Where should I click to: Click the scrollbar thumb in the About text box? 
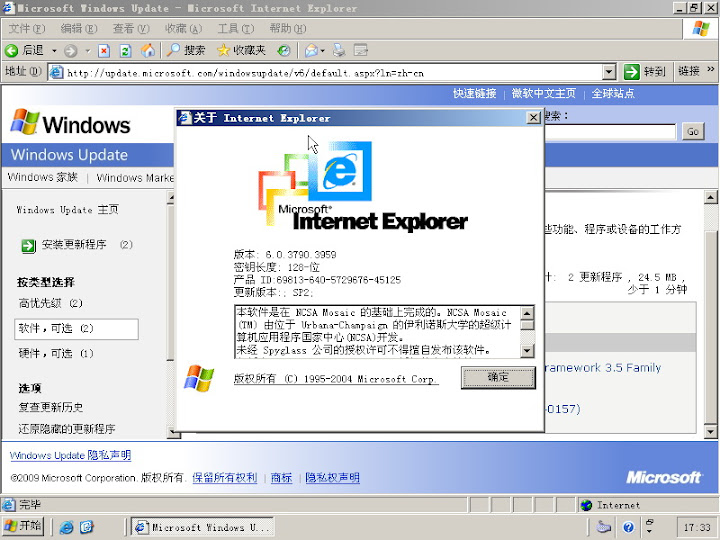click(x=527, y=326)
